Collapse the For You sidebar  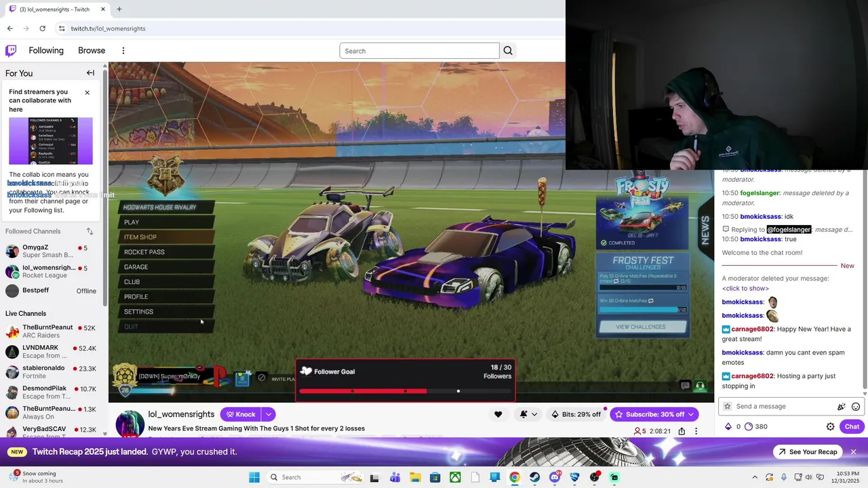[x=90, y=73]
